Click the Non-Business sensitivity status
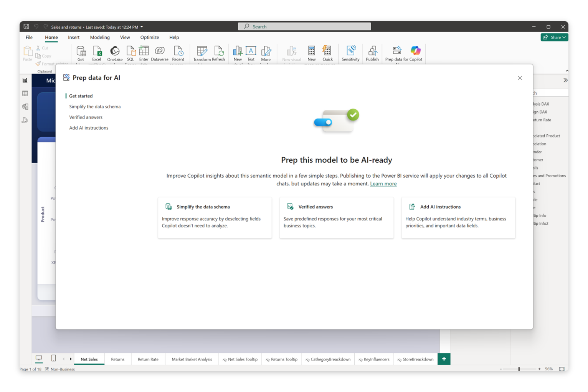Screen dimensions: 588x392 pyautogui.click(x=59, y=369)
